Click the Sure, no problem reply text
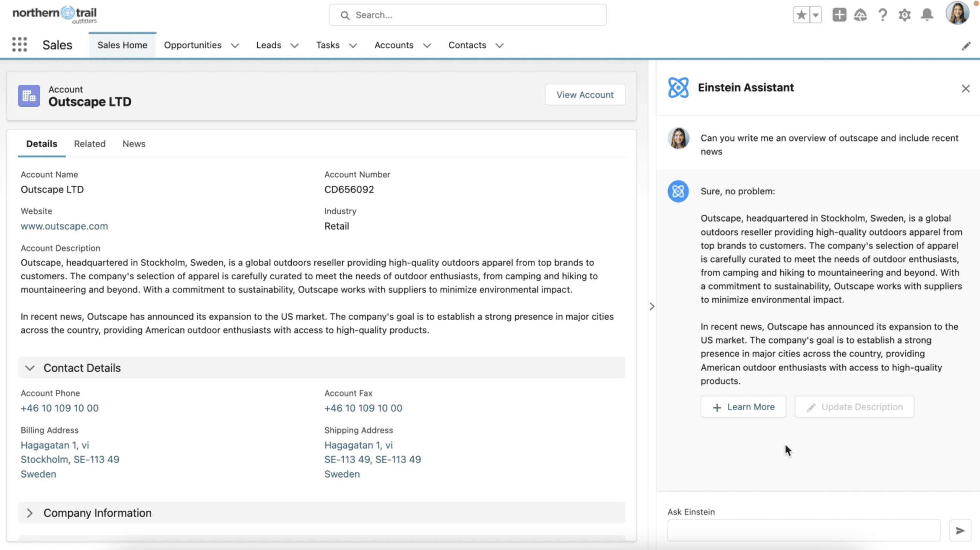Image resolution: width=980 pixels, height=550 pixels. pyautogui.click(x=737, y=191)
